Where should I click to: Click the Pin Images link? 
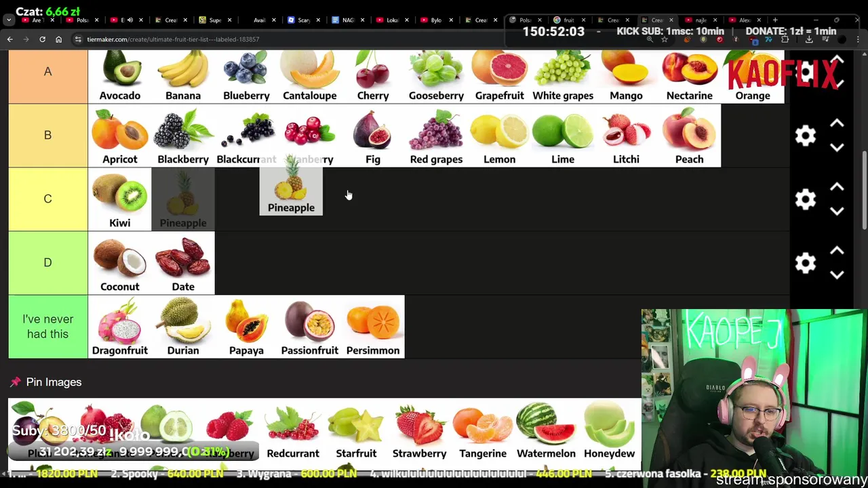(x=54, y=382)
